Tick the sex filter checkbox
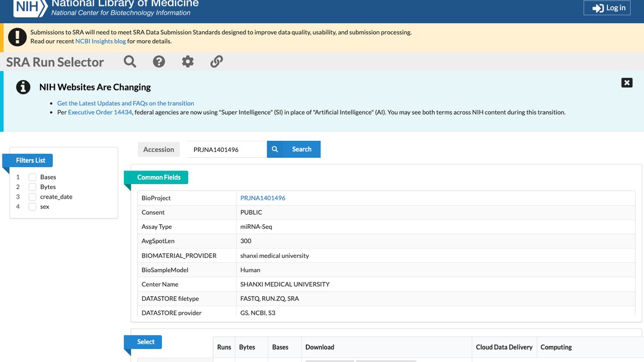The height and width of the screenshot is (362, 644). (32, 207)
